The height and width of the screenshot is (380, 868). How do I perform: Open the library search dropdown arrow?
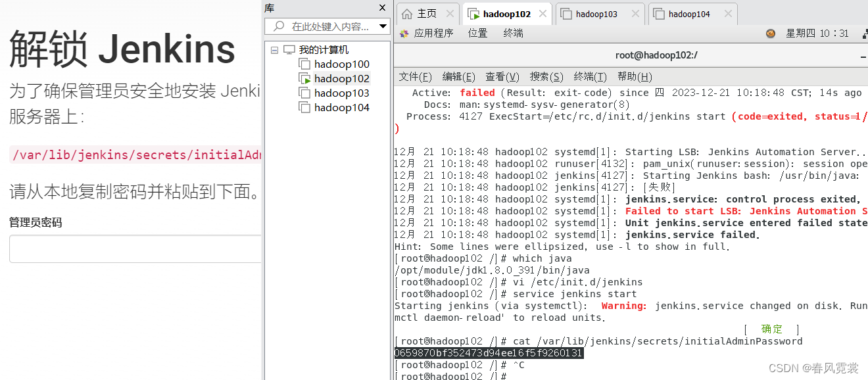coord(383,27)
